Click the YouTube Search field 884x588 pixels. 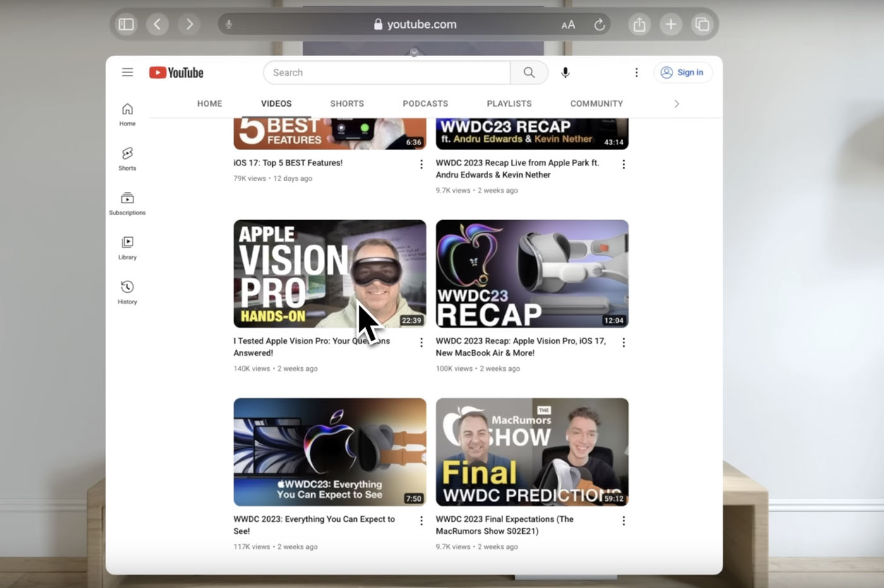pyautogui.click(x=386, y=73)
